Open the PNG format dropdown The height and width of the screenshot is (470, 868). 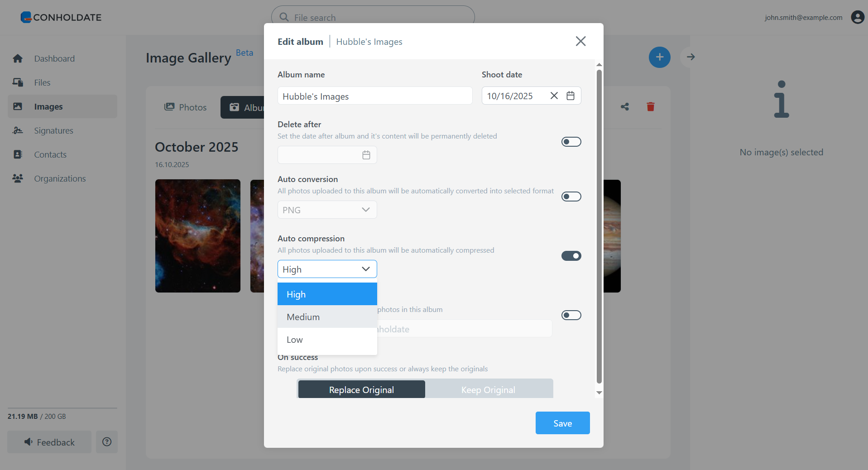coord(327,210)
